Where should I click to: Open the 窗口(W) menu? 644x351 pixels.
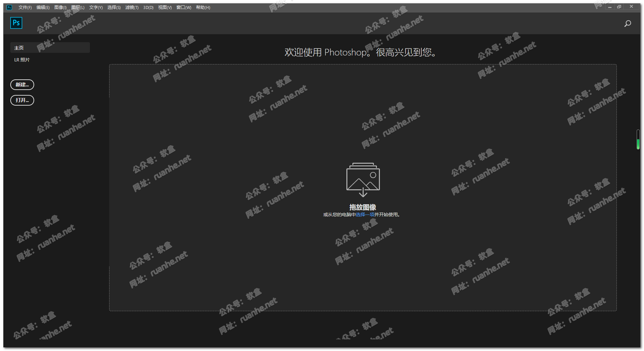(184, 7)
